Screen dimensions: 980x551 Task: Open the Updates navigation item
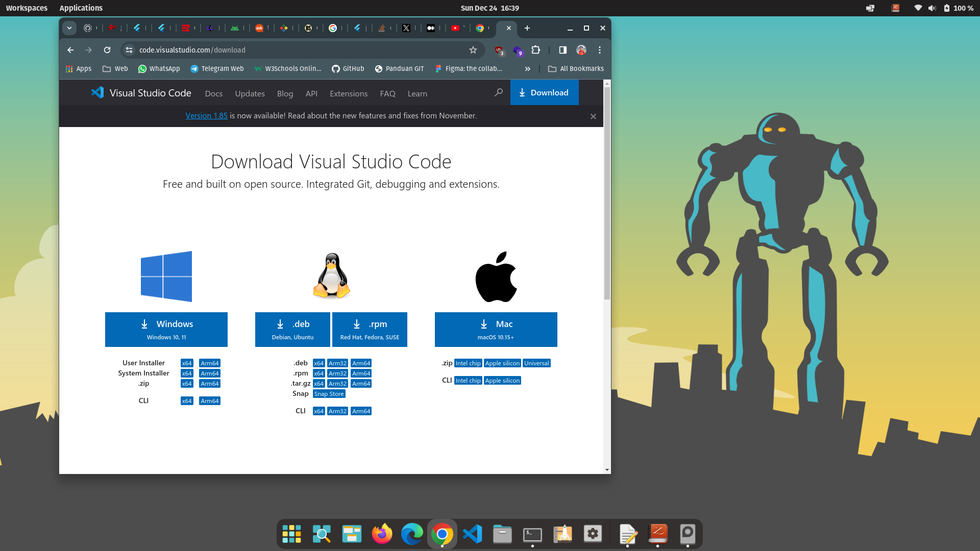(x=250, y=93)
